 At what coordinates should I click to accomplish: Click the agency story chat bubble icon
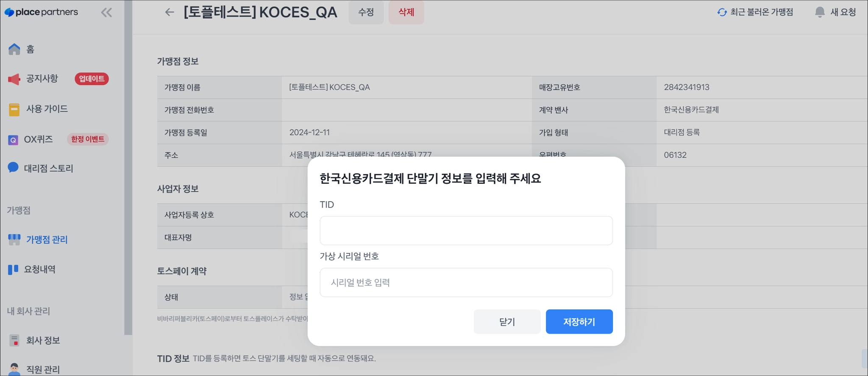tap(14, 168)
